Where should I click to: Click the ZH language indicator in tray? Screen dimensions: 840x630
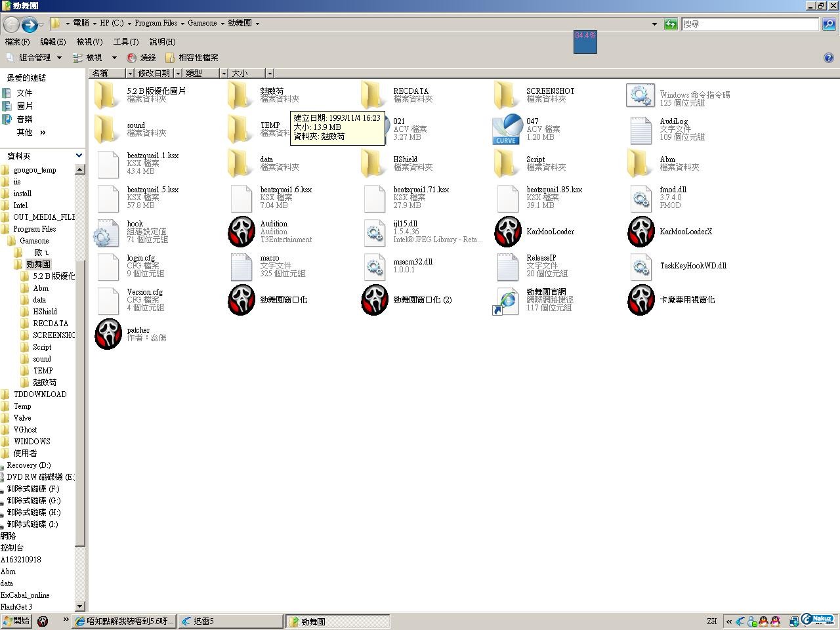coord(712,621)
